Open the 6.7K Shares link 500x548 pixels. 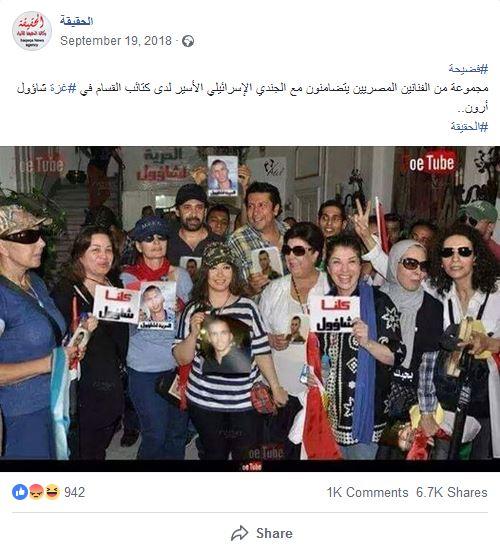point(451,492)
